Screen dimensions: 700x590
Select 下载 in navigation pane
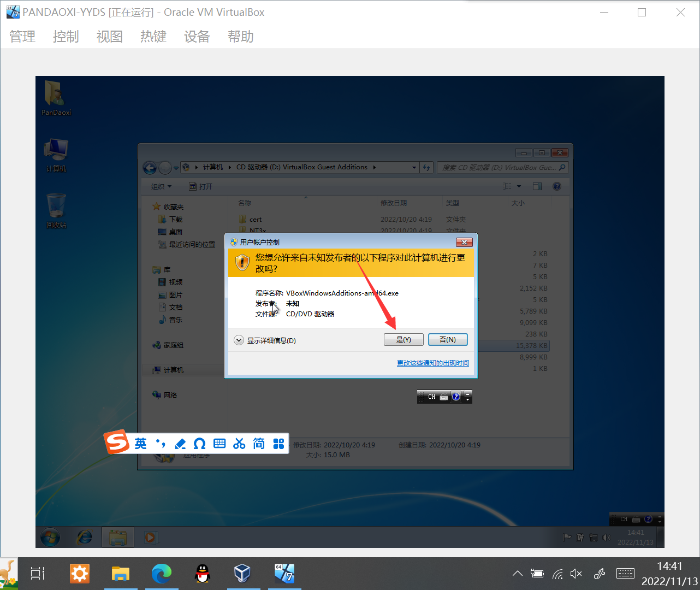[170, 219]
